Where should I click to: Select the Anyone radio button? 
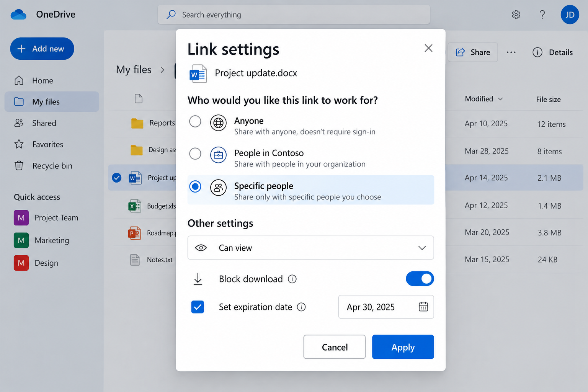(195, 121)
